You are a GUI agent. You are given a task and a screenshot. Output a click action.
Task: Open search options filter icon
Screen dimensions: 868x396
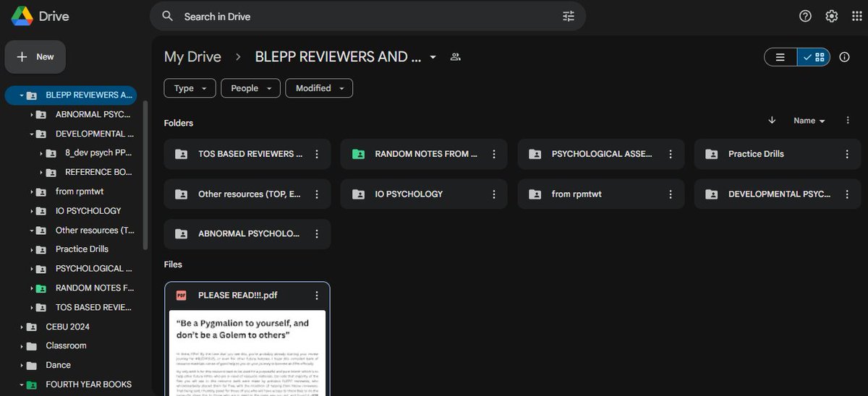[569, 16]
